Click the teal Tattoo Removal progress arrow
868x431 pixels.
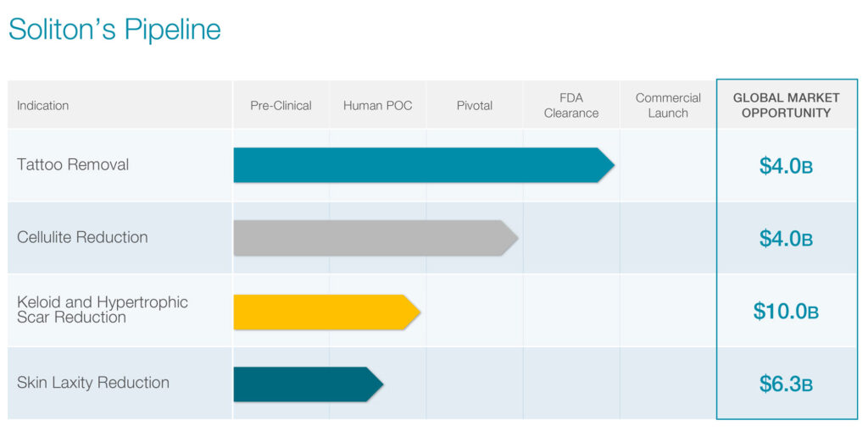[x=424, y=165]
